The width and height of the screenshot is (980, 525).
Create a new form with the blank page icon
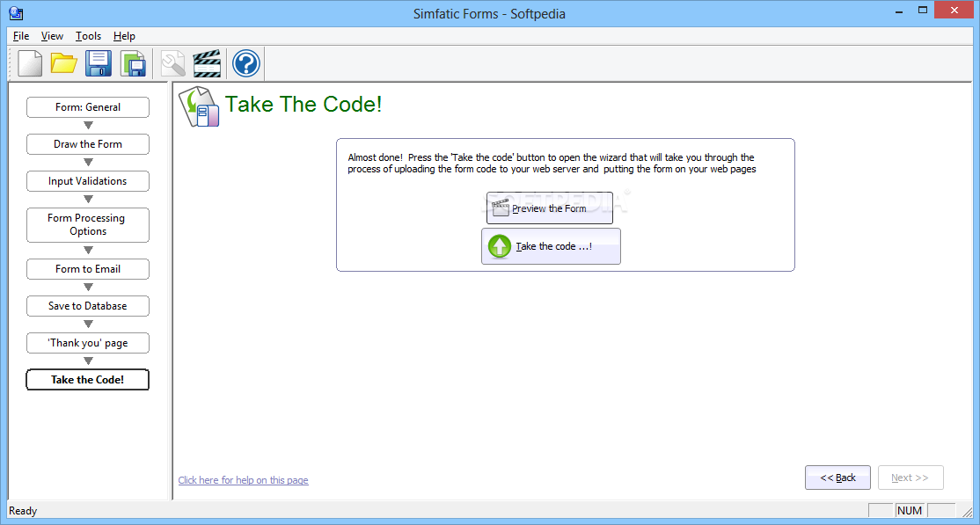coord(30,63)
